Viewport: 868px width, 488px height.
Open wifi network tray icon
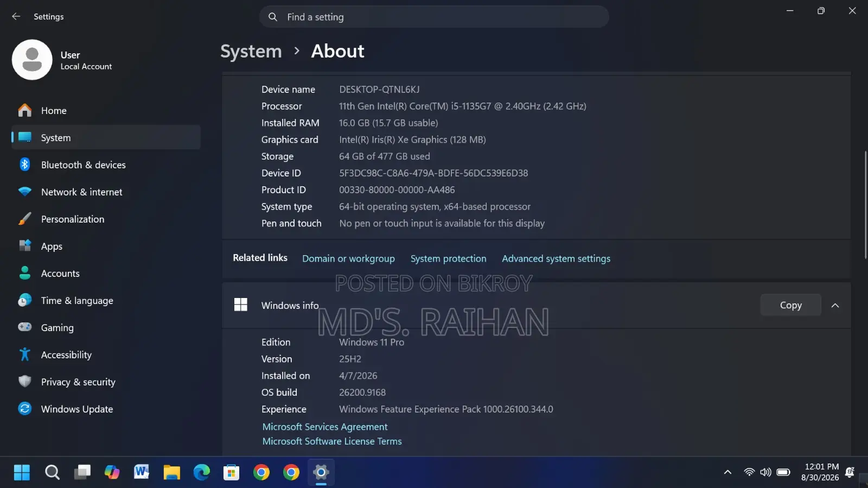[749, 472]
